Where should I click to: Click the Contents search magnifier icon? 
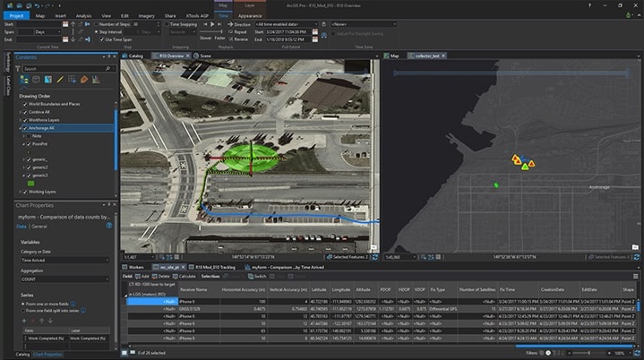coord(106,68)
